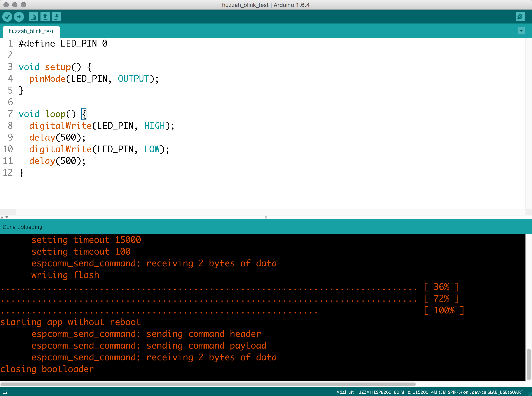Click the Upload arrow button

[19, 17]
